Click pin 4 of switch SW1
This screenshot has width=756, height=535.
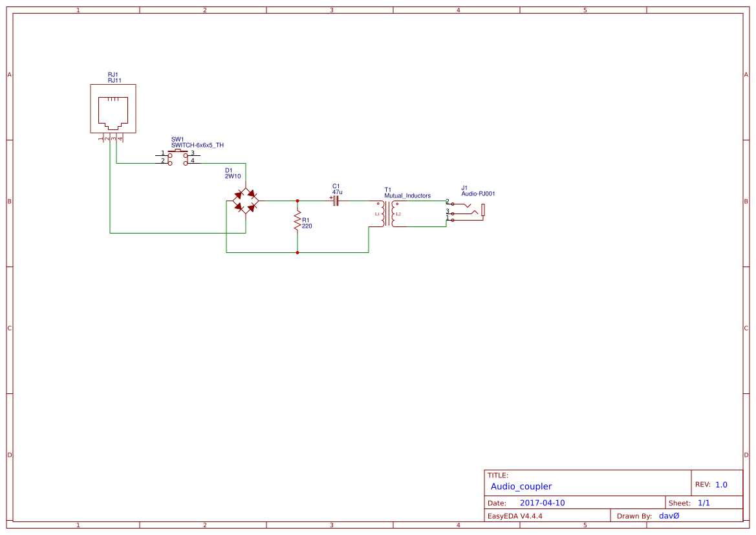click(186, 162)
